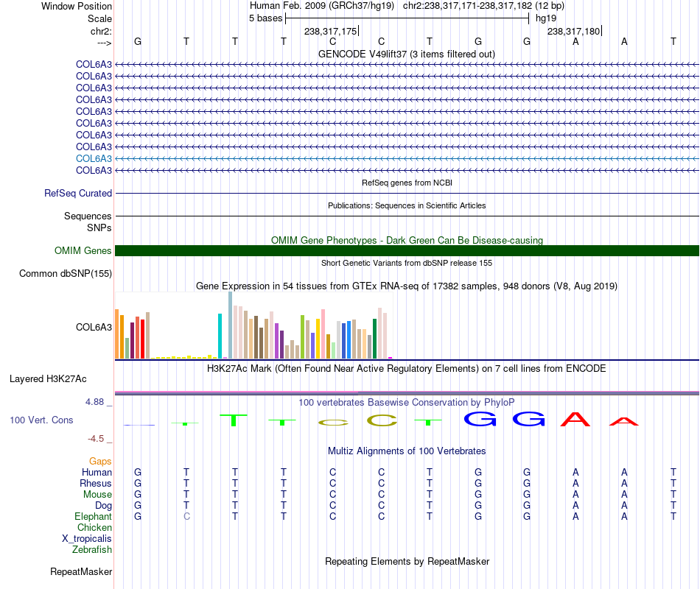Open the RefSeq Curated track label
The height and width of the screenshot is (589, 700).
[78, 193]
